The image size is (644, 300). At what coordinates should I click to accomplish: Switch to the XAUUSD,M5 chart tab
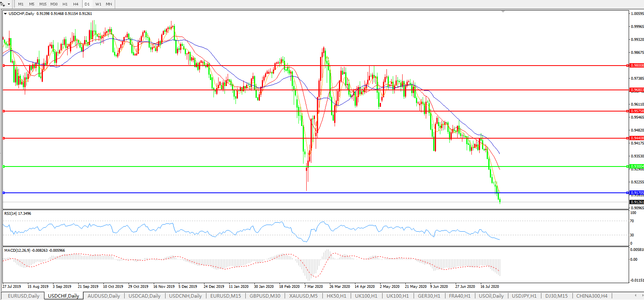point(303,296)
